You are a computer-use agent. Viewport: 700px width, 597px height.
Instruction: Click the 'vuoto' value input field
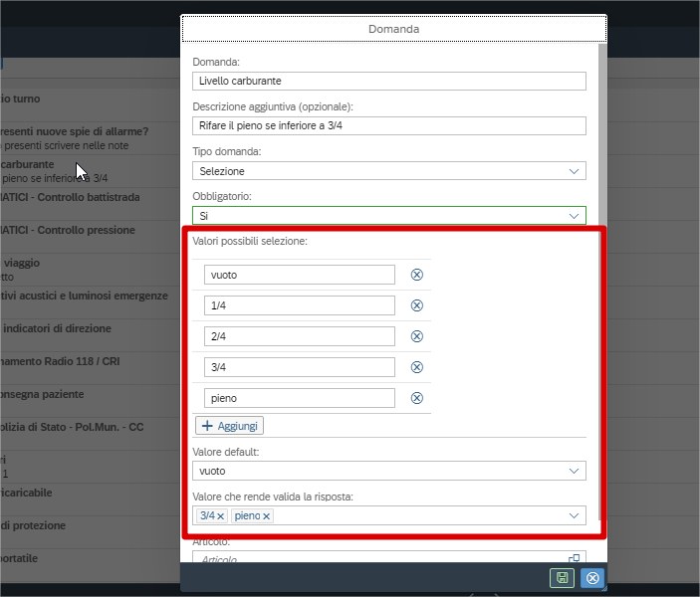(299, 275)
